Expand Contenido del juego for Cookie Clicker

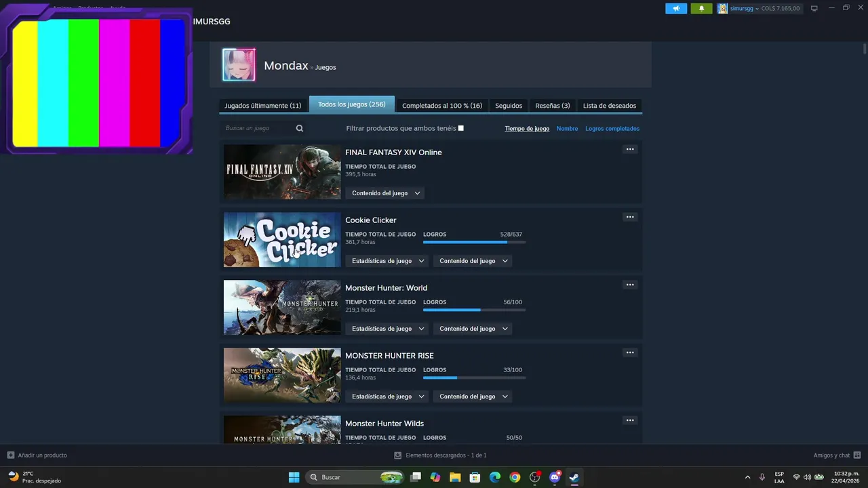[473, 261]
